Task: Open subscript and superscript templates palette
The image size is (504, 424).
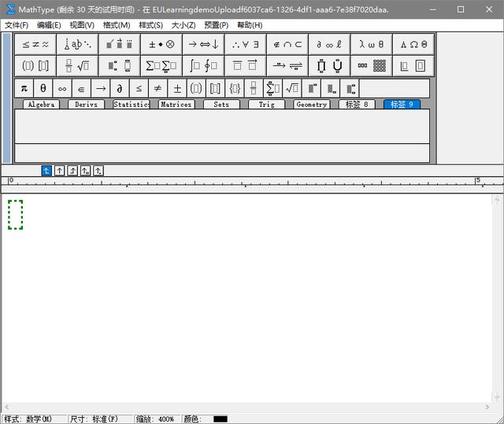Action: (120, 66)
